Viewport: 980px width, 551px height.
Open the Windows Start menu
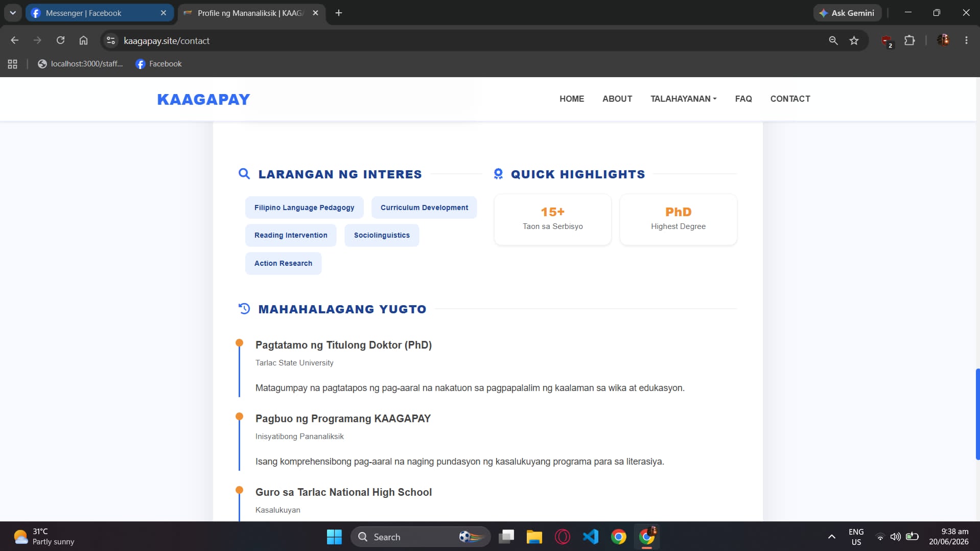(334, 537)
